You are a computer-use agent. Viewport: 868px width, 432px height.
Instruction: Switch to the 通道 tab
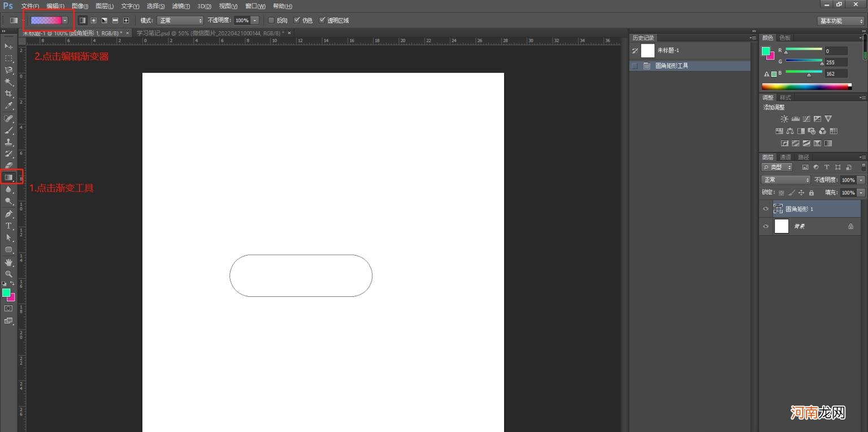pyautogui.click(x=785, y=157)
